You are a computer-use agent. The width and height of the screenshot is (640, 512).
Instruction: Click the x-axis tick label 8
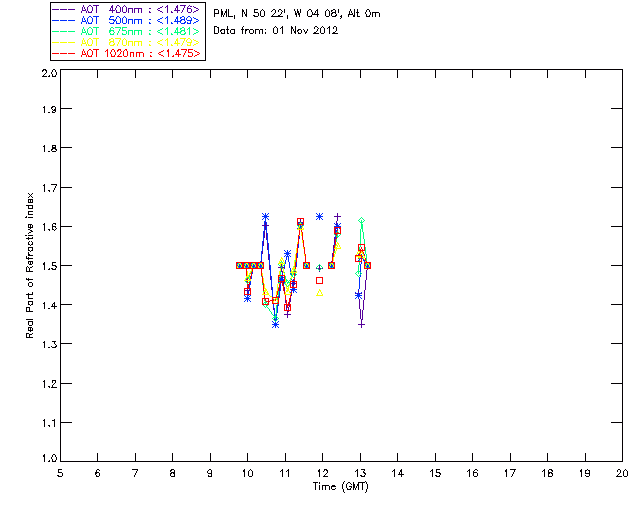coord(173,473)
